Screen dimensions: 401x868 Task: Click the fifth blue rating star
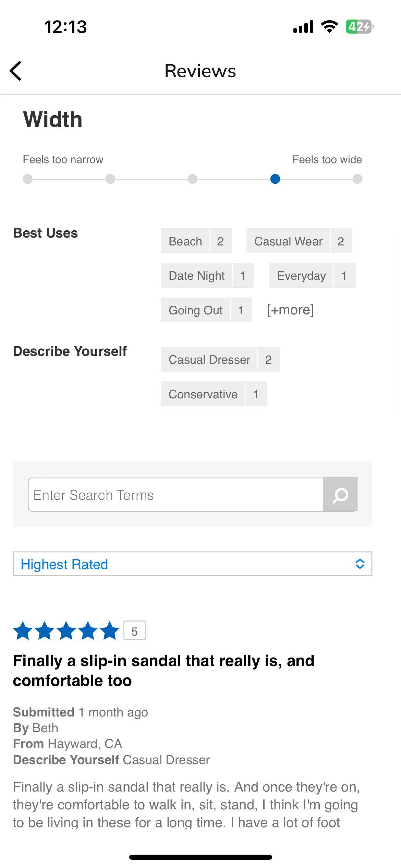[110, 630]
